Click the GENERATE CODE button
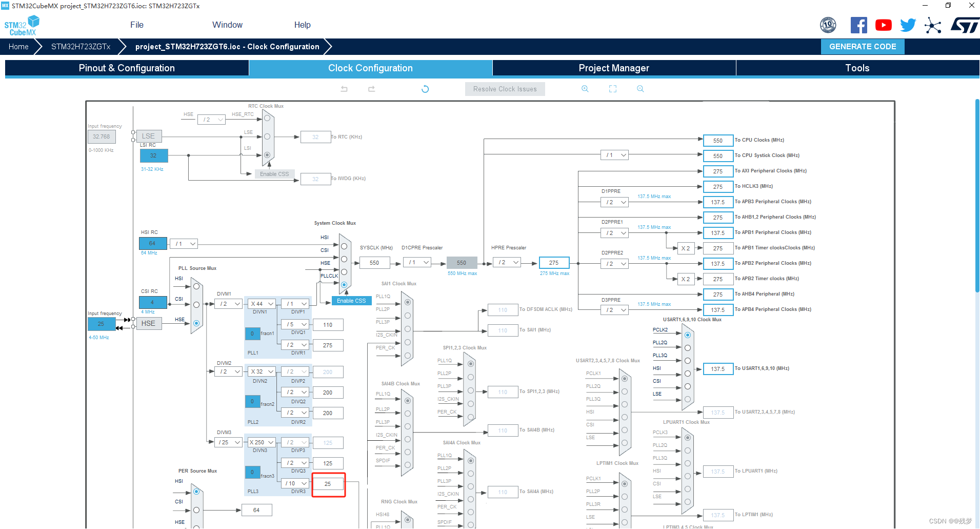This screenshot has height=529, width=980. [x=863, y=47]
